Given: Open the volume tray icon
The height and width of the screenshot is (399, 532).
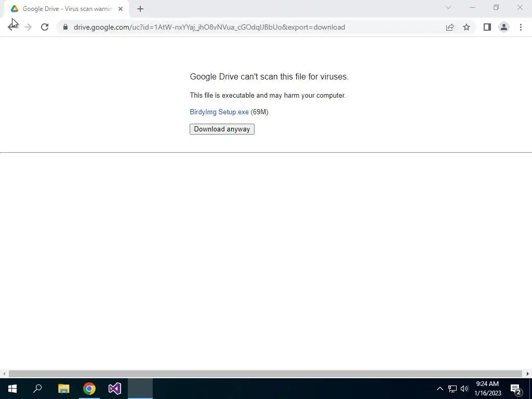Looking at the screenshot, I should pyautogui.click(x=464, y=389).
